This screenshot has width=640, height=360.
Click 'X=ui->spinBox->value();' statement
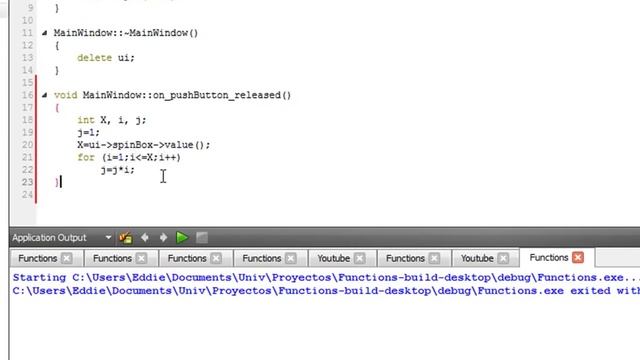pos(144,145)
